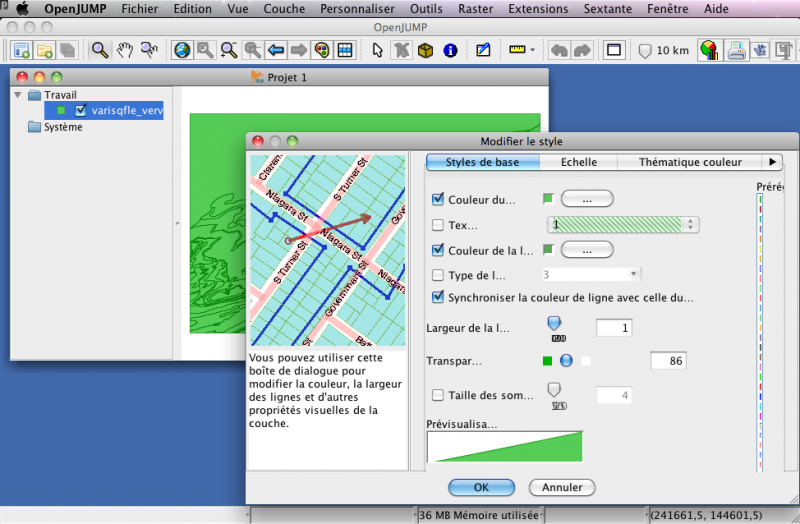Activate the hand pan tool
The image size is (800, 524).
[x=125, y=49]
